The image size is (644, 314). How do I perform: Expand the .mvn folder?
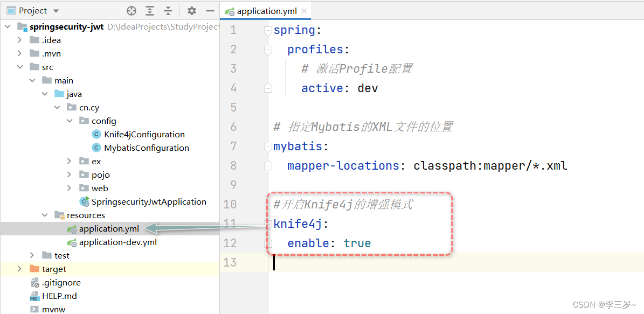tap(19, 54)
